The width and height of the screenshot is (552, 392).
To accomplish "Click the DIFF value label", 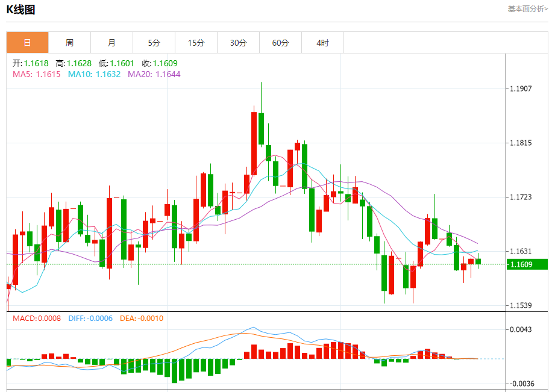I will [90, 318].
